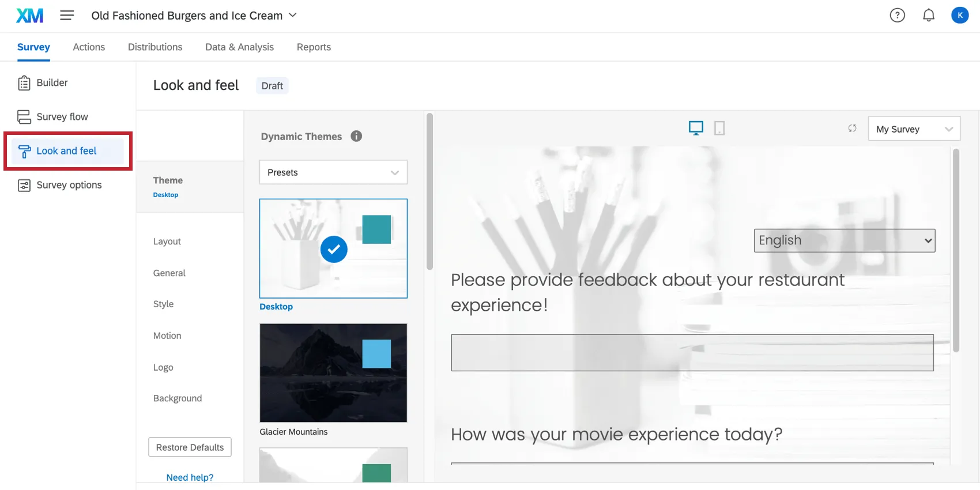Switch to the Survey tab
Image resolution: width=980 pixels, height=490 pixels.
33,47
